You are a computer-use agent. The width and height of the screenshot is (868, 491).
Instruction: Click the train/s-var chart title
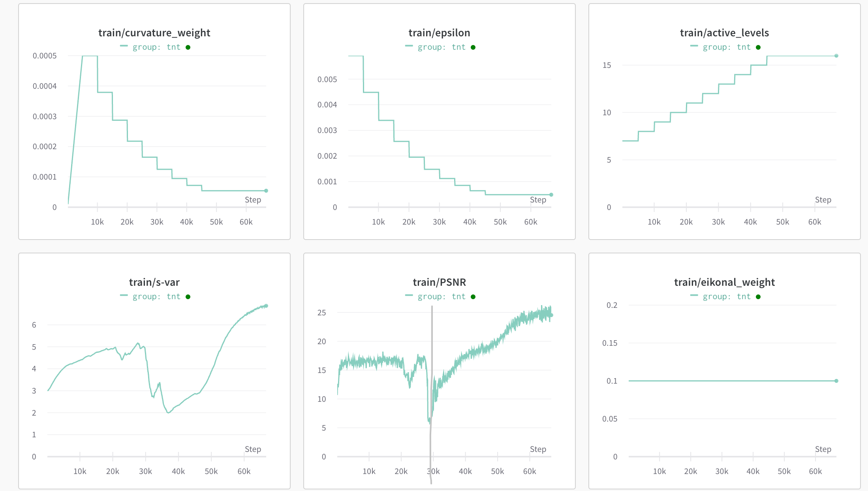point(154,282)
